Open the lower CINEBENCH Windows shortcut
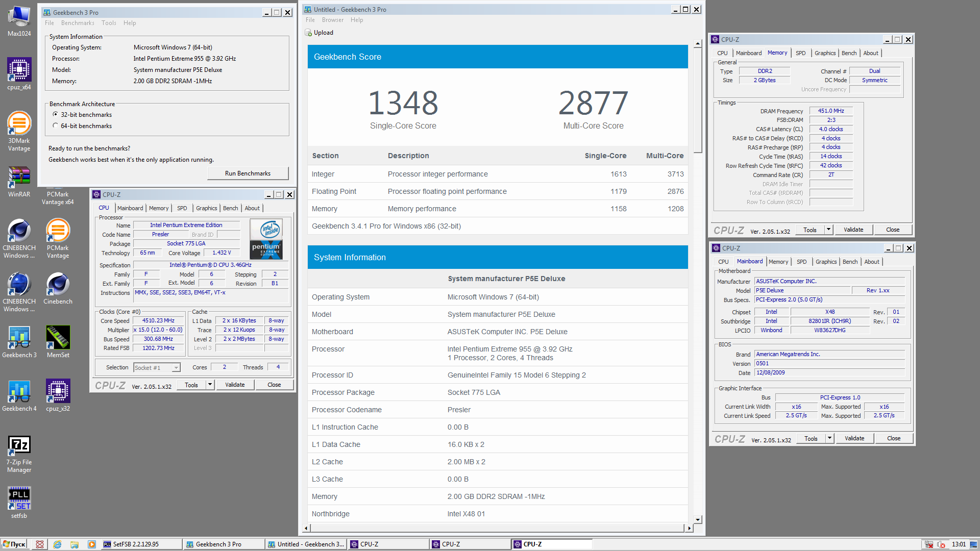Image resolution: width=980 pixels, height=551 pixels. [x=19, y=292]
